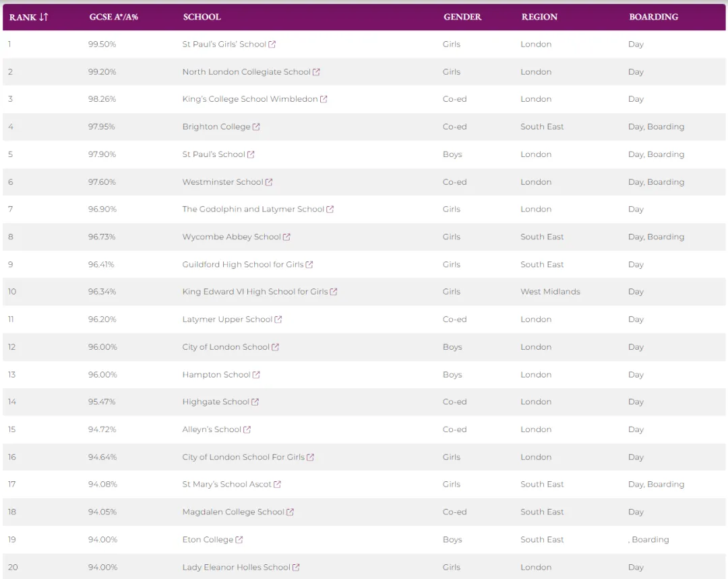The image size is (728, 579).
Task: Open the North London Collegiate School link
Action: pos(246,72)
